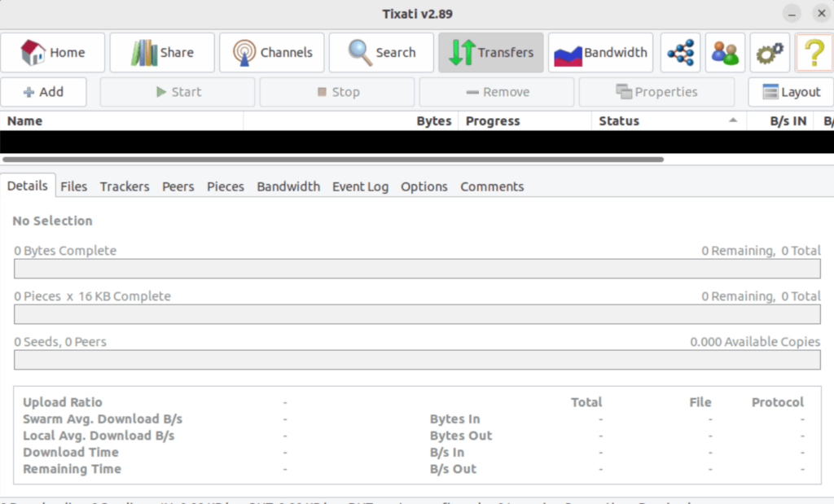Open Help with the question mark icon
Screen dimensions: 834x504
tap(813, 53)
